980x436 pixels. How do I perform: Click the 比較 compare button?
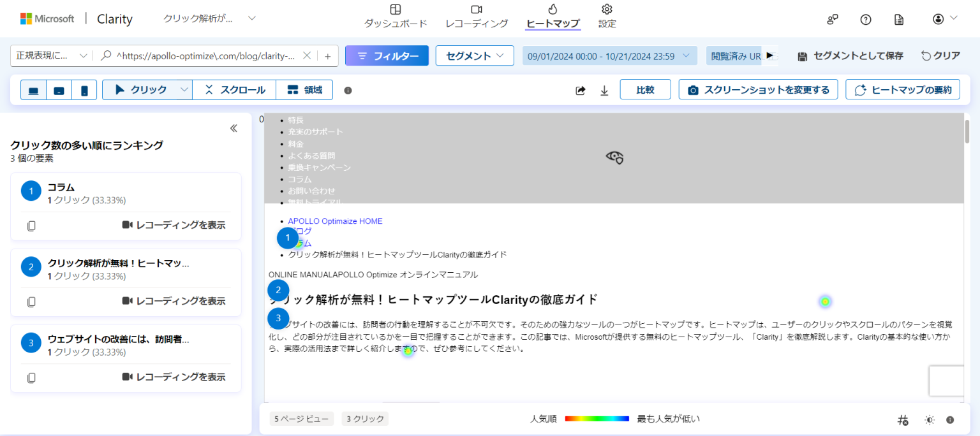click(645, 89)
